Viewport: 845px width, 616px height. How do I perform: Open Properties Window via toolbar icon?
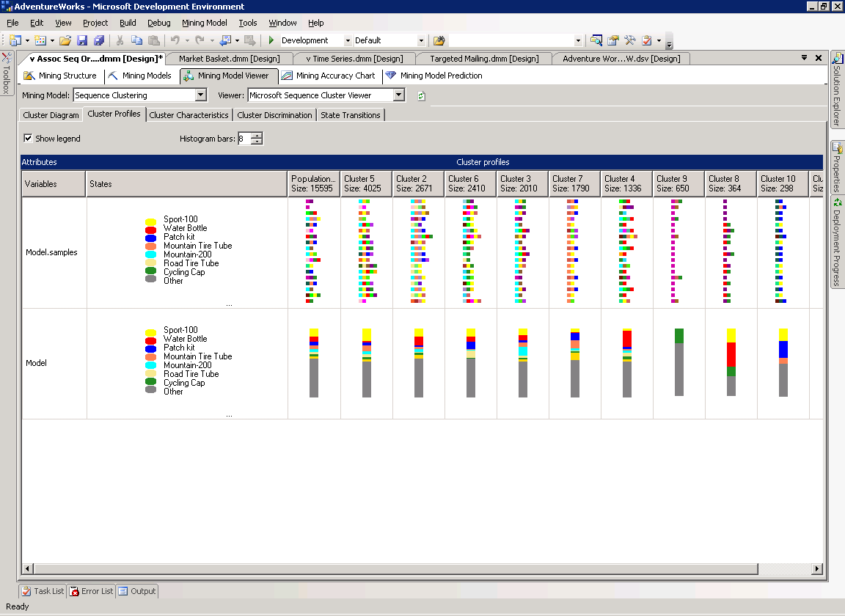click(x=612, y=40)
